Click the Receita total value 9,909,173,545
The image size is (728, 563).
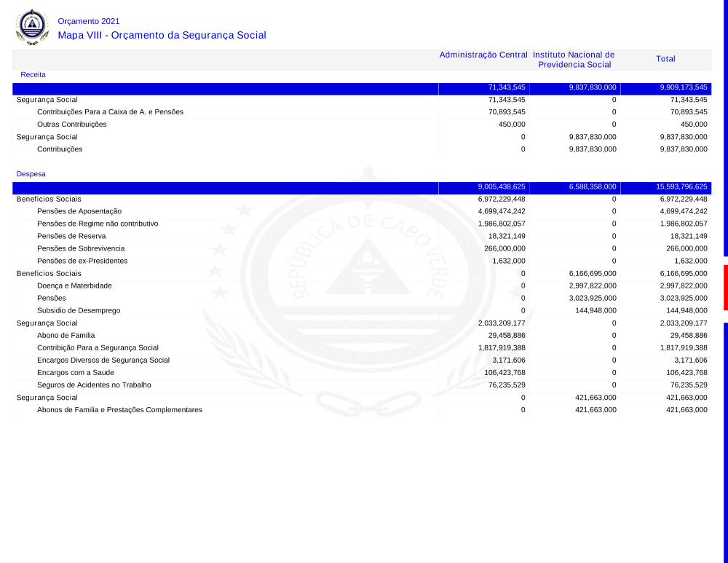tap(683, 87)
